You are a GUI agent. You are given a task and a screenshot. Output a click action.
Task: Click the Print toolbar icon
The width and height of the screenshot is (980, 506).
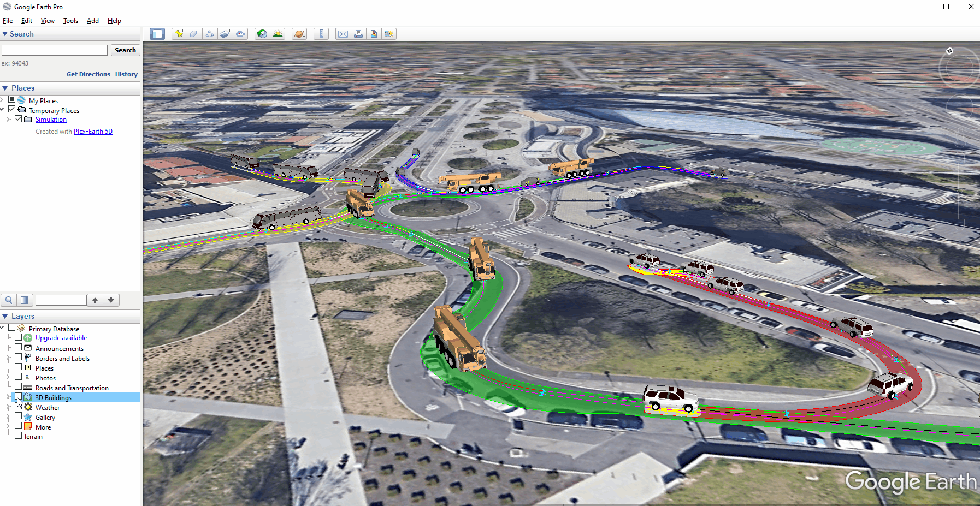tap(358, 34)
